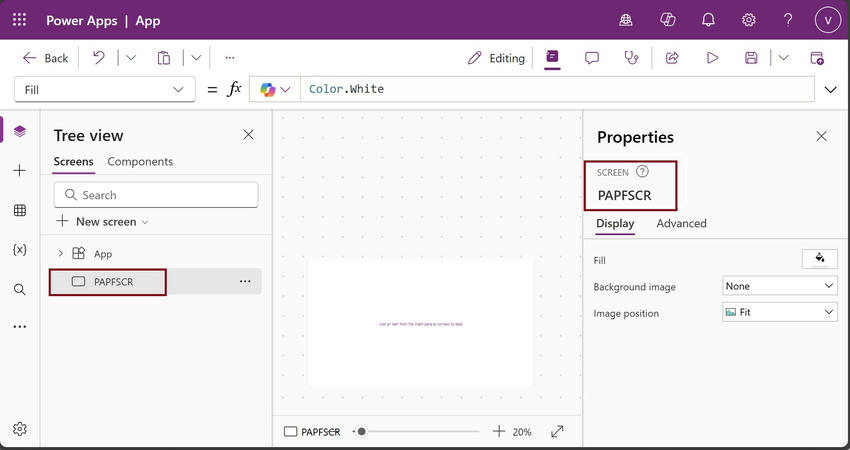Open the sidebar more ellipsis
The height and width of the screenshot is (450, 850).
pyautogui.click(x=20, y=327)
